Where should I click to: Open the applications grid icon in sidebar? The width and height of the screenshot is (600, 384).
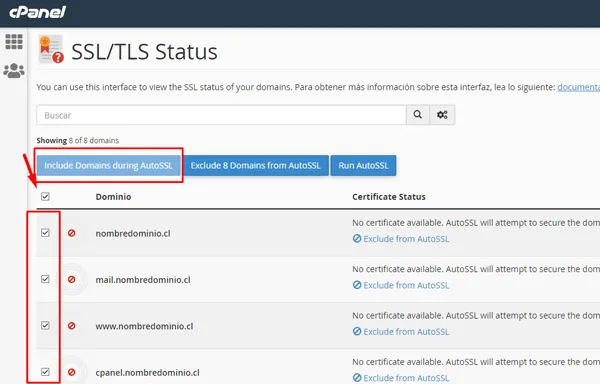14,42
